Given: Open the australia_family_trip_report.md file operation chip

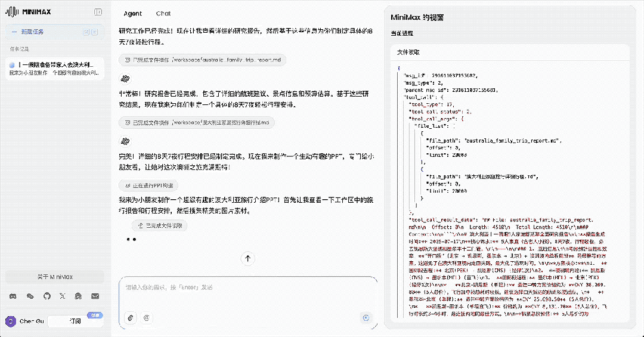Looking at the screenshot, I should pos(203,60).
